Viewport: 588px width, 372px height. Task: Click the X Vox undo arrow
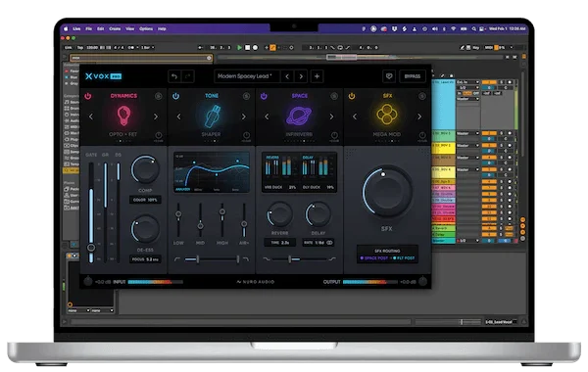point(174,76)
